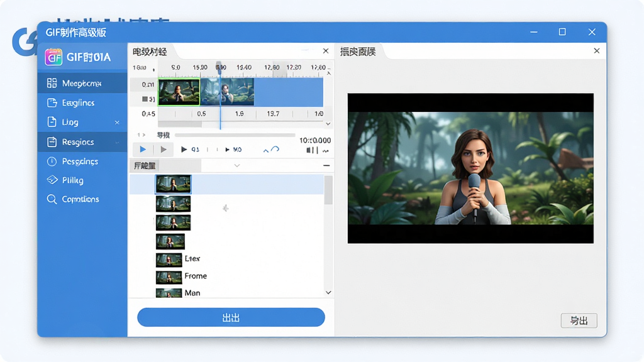Viewport: 644px width, 362px height.
Task: Start playback with the blue play button
Action: (x=143, y=150)
